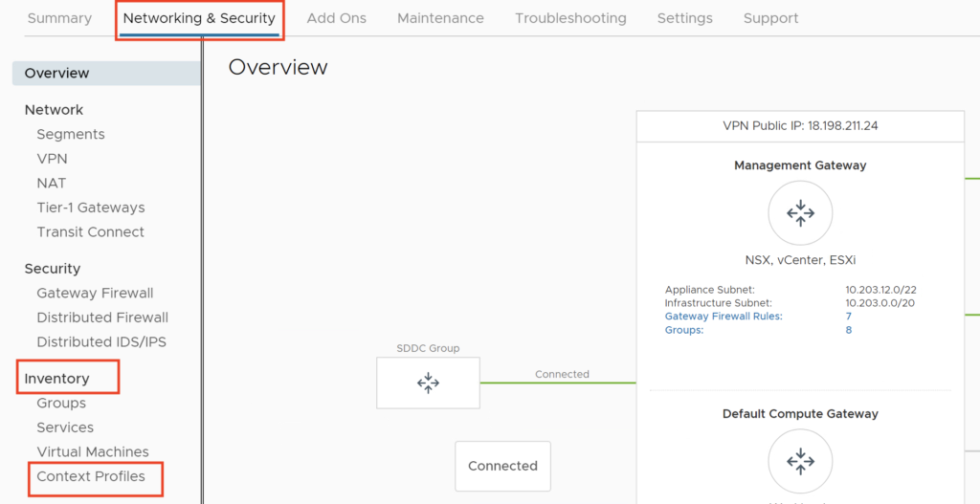
Task: Open the Support tab
Action: [770, 18]
